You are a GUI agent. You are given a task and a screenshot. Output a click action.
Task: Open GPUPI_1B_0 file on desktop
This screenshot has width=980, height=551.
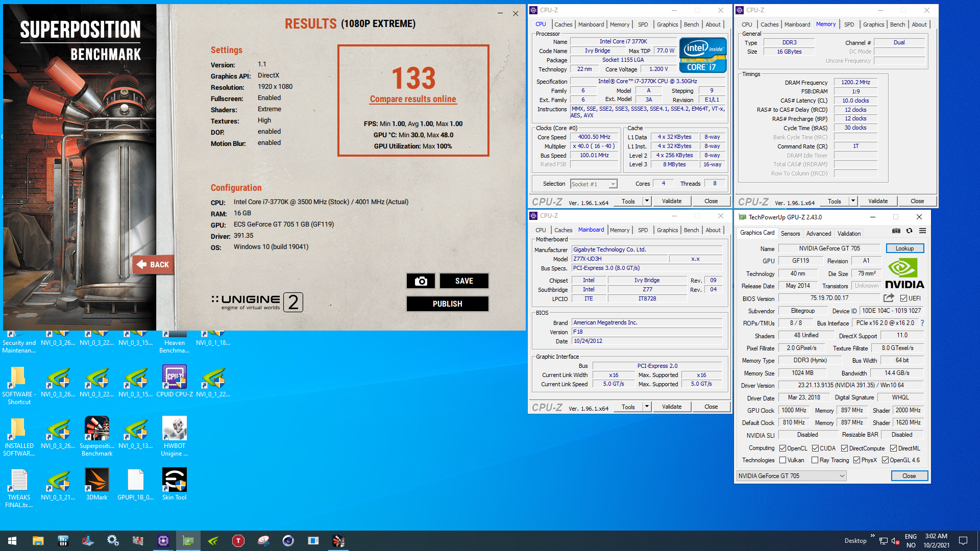pos(136,484)
